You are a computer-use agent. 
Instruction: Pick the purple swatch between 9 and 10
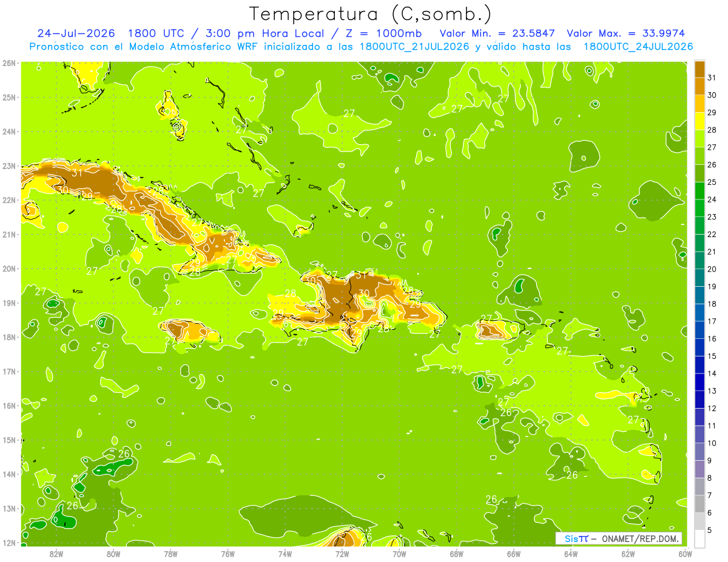click(699, 451)
